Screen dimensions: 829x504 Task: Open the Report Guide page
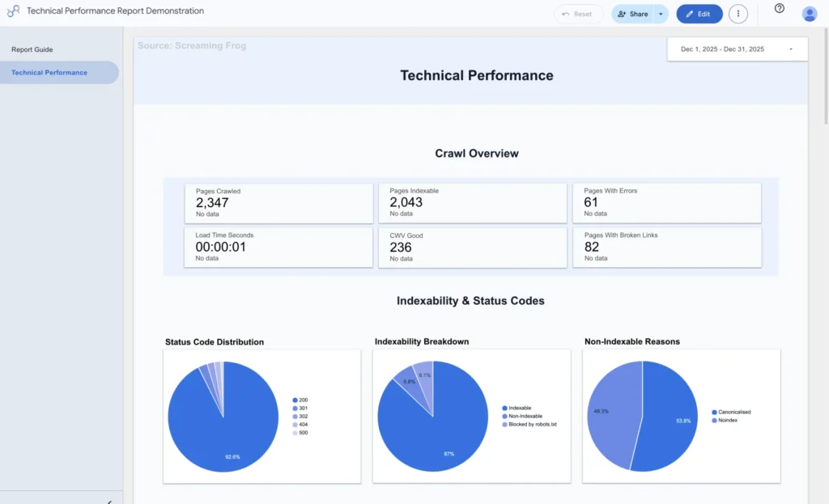[32, 49]
